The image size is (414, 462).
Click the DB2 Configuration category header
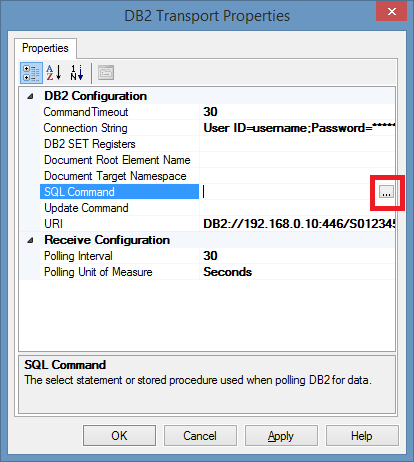(x=96, y=96)
